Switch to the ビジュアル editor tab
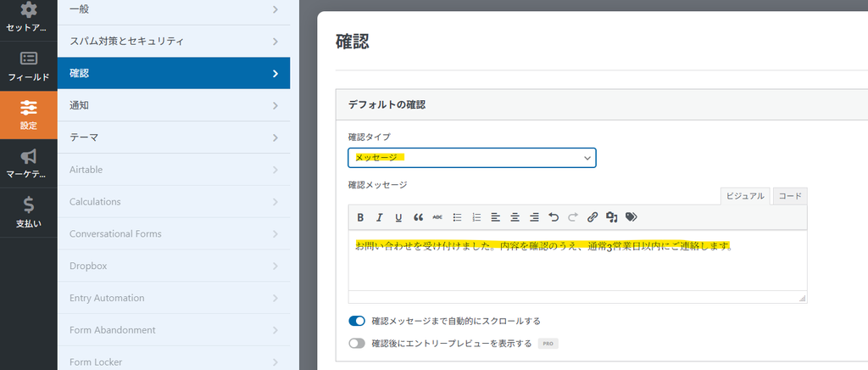This screenshot has height=370, width=868. click(x=745, y=196)
